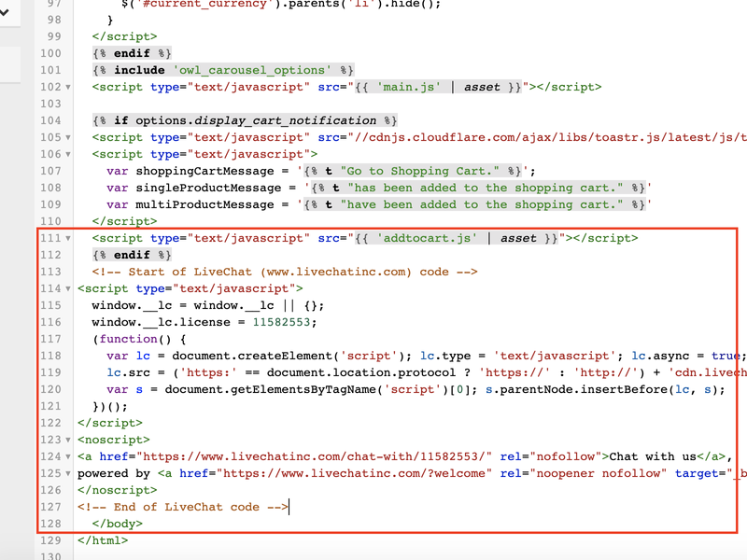Open the chevron dropdown in the left sidebar
This screenshot has height=560, width=747.
click(5, 12)
